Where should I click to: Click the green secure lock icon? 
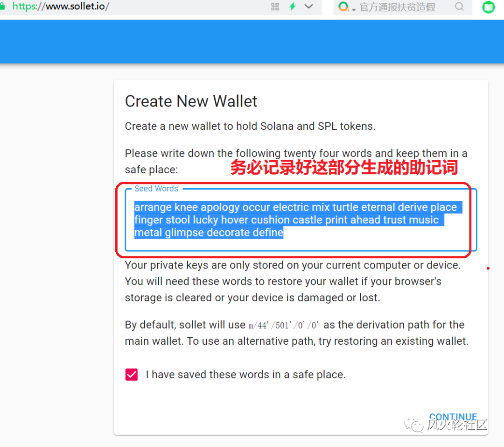coord(2,7)
